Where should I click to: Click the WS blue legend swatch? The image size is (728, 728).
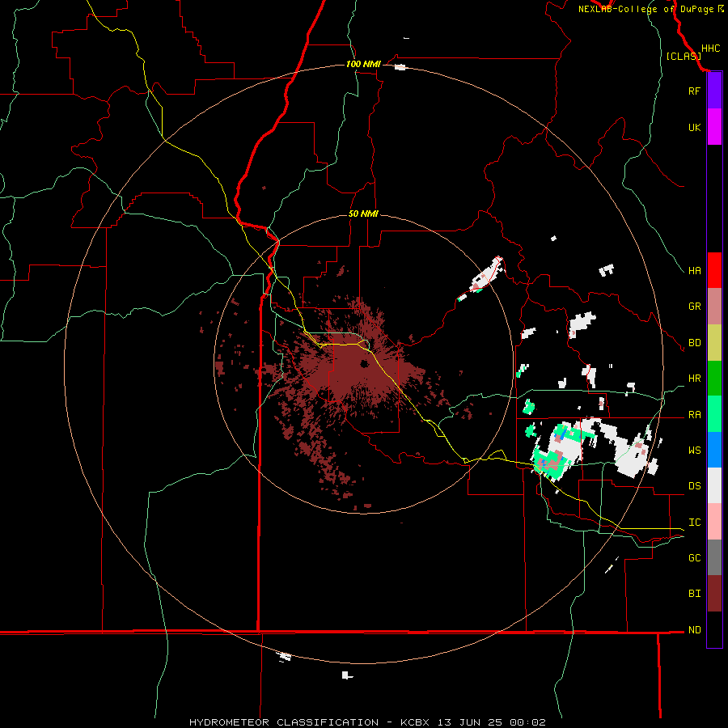coord(714,450)
